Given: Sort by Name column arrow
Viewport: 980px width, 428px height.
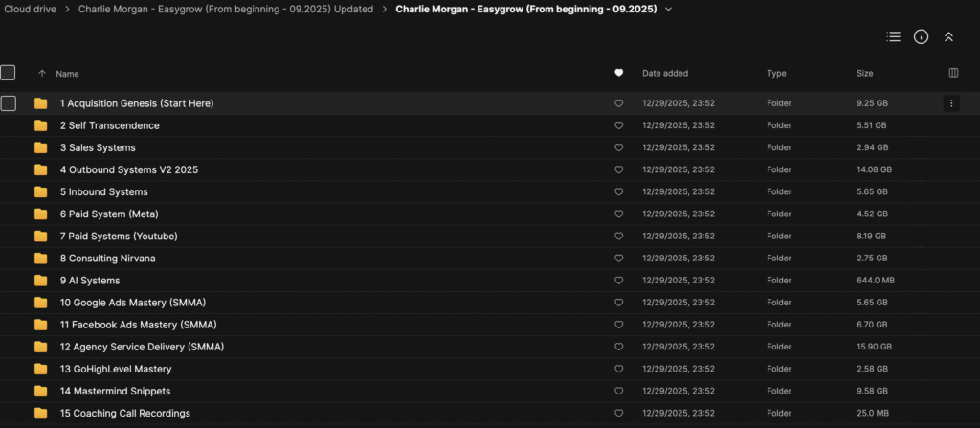Looking at the screenshot, I should 41,74.
